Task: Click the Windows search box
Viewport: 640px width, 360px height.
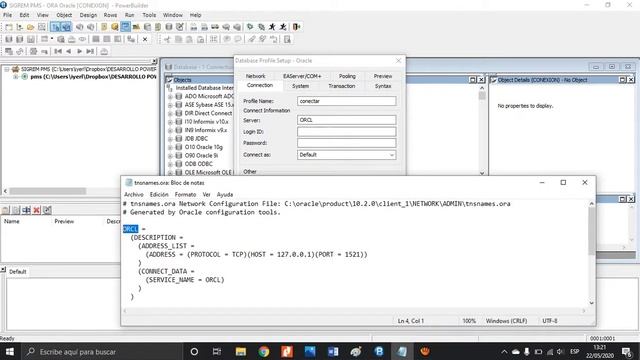Action: click(101, 351)
